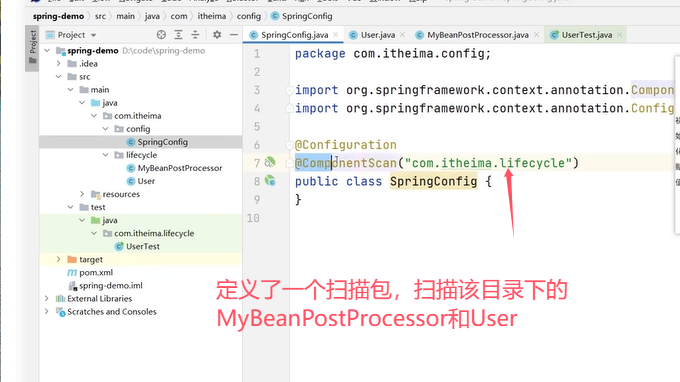The height and width of the screenshot is (382, 680).
Task: Hide the Project panel with minus icon
Action: (x=234, y=35)
